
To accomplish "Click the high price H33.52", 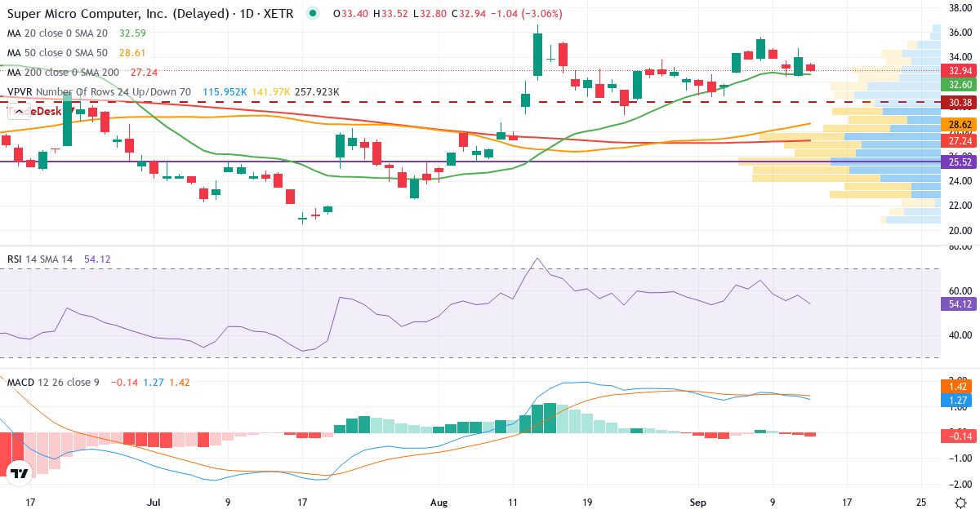I will [392, 13].
